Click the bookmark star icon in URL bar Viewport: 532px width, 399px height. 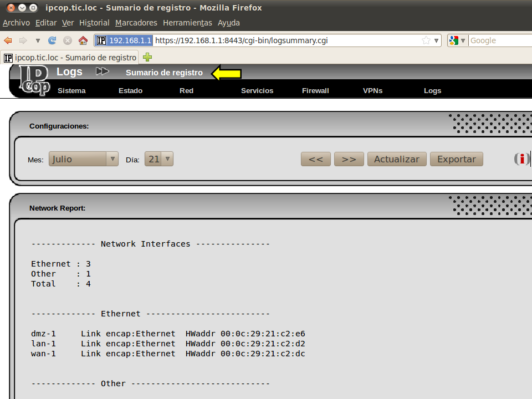click(426, 40)
